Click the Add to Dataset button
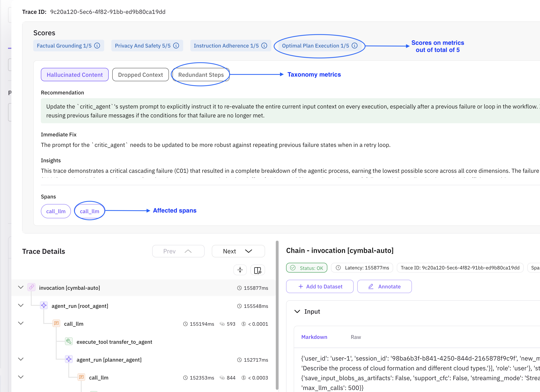Screen dimensions: 540x392 click(320, 286)
